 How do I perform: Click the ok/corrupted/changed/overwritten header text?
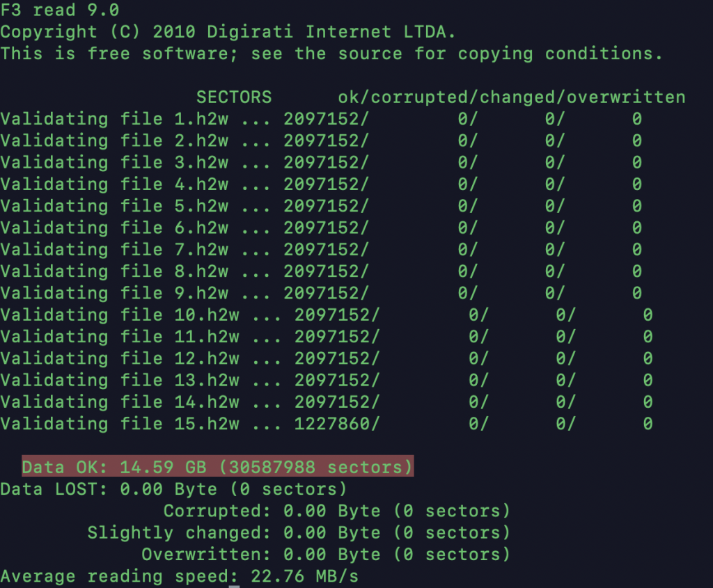click(512, 97)
